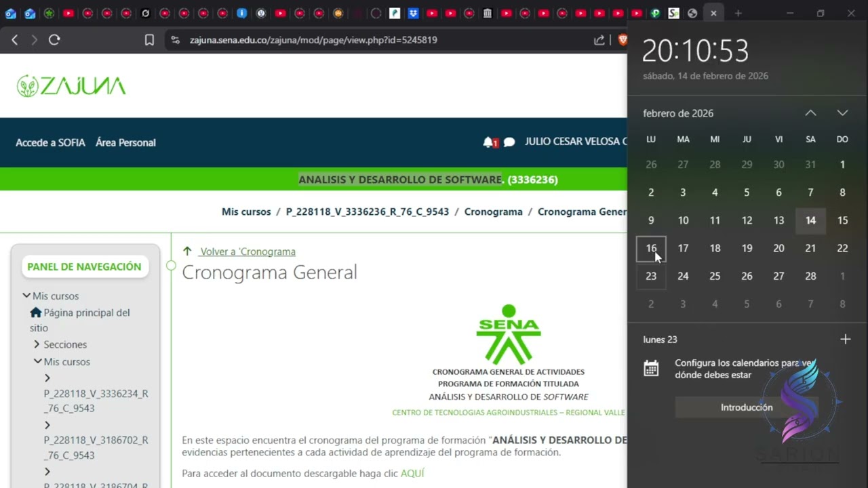Click the Zajuna logo
Screen dimensions: 868x488
tap(71, 86)
